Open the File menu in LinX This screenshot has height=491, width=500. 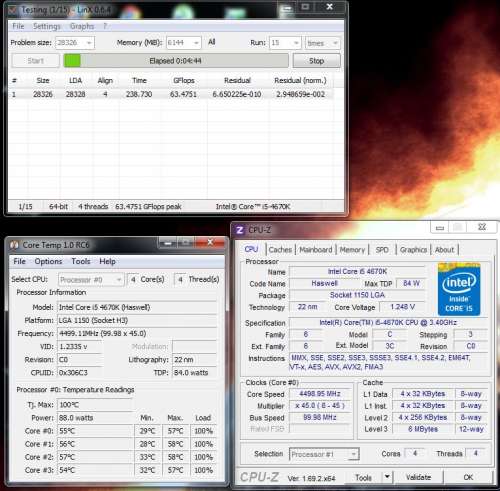tap(18, 26)
